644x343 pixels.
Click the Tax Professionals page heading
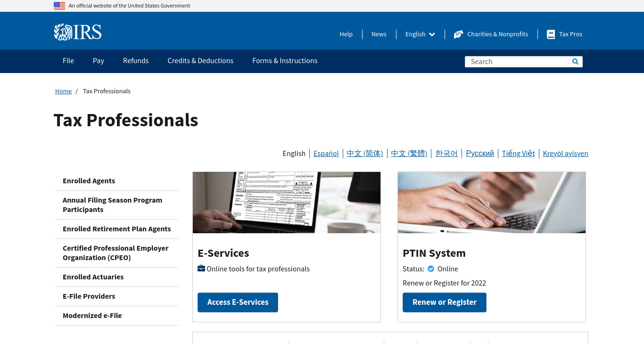coord(126,120)
